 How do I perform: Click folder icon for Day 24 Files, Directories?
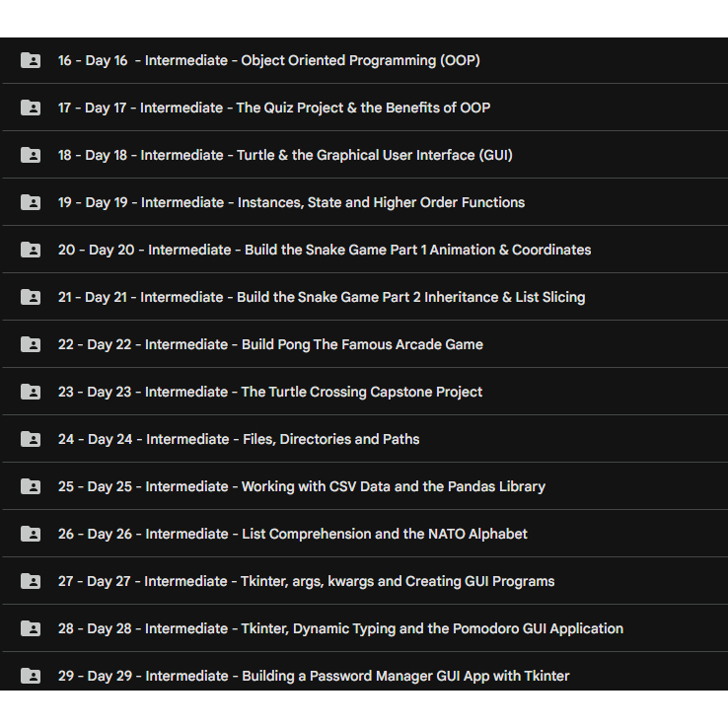pyautogui.click(x=31, y=439)
